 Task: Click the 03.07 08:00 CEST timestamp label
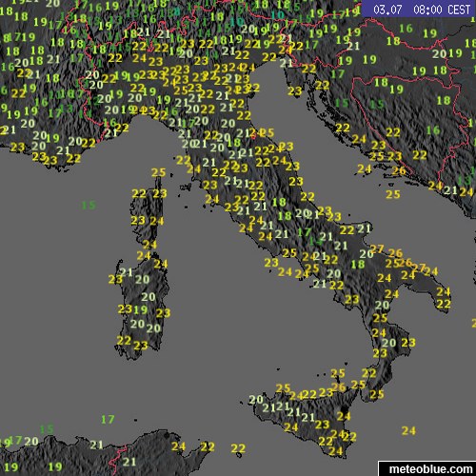pos(422,10)
